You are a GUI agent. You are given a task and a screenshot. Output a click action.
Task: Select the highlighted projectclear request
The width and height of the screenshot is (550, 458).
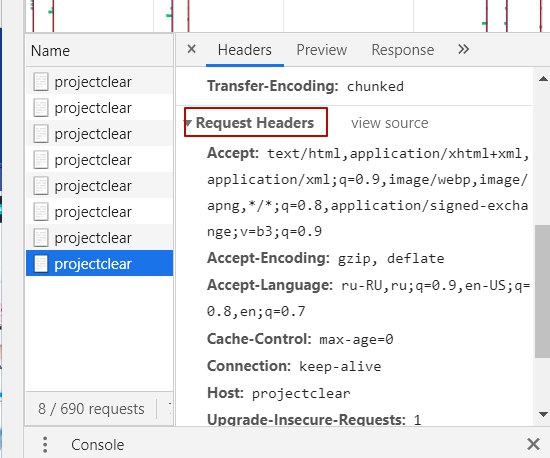click(x=100, y=263)
